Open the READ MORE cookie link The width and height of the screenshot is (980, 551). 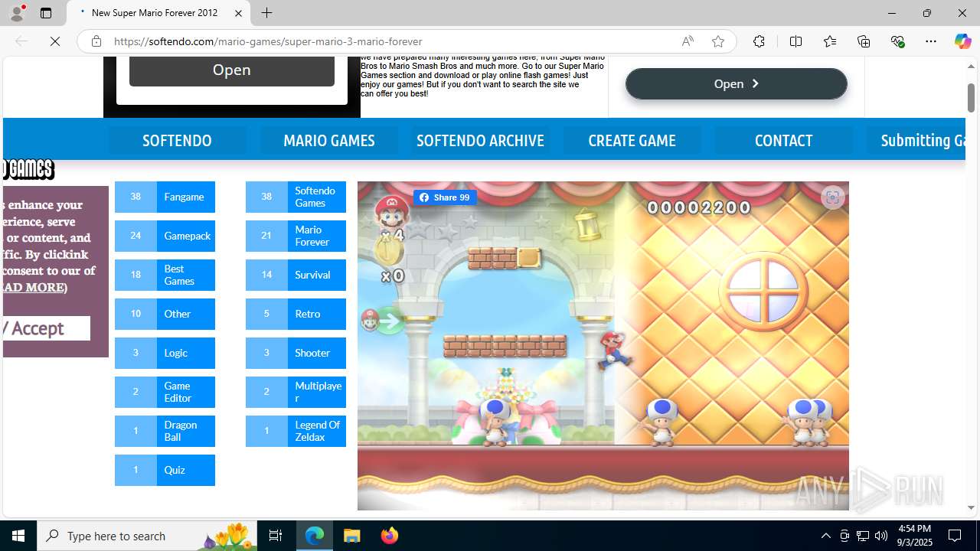click(x=33, y=287)
